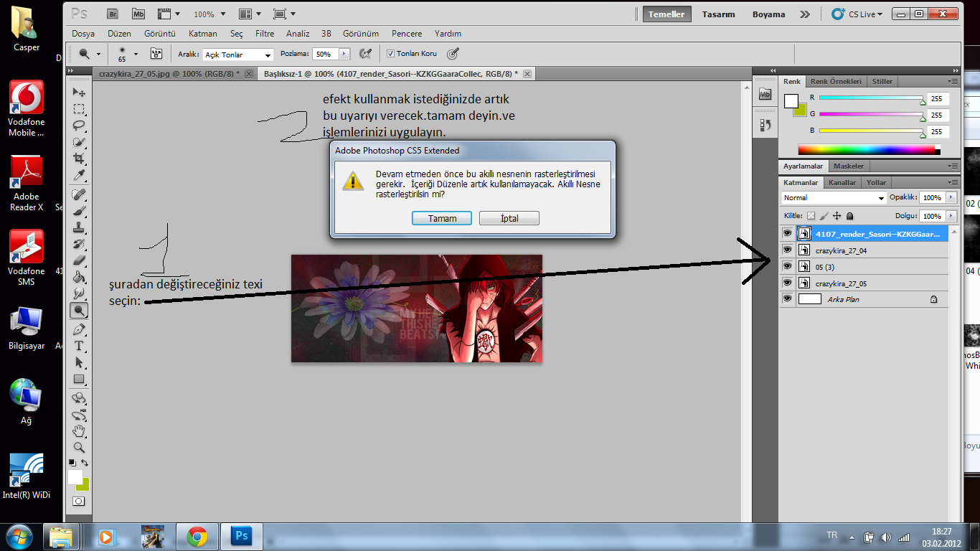Open the History panel icon in dock
This screenshot has height=551, width=980.
tap(765, 125)
